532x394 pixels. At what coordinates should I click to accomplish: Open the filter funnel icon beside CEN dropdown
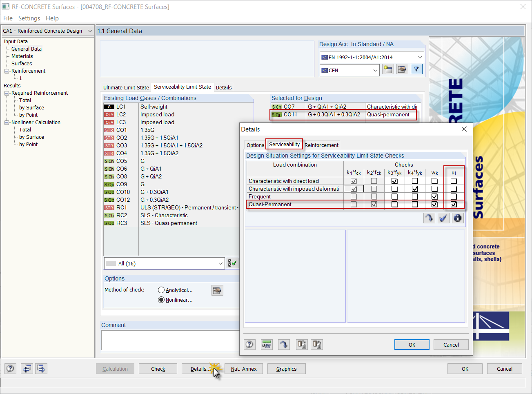[x=416, y=69]
